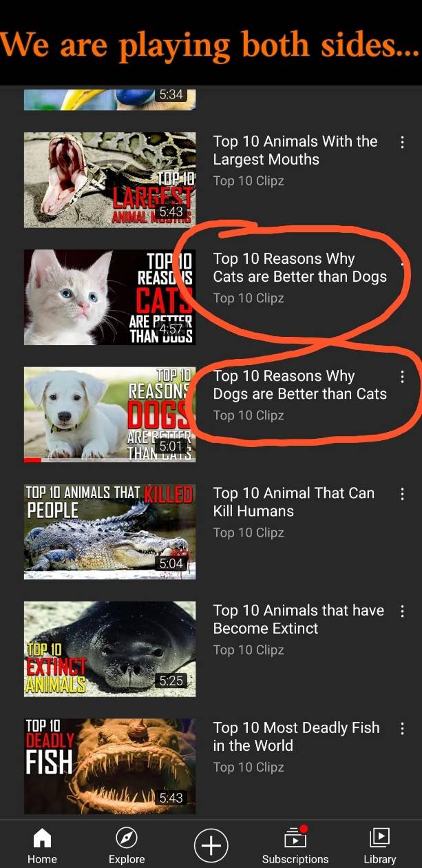Image resolution: width=422 pixels, height=868 pixels.
Task: Open the anglerfish Deadly Fish thumbnail
Action: pos(109,765)
